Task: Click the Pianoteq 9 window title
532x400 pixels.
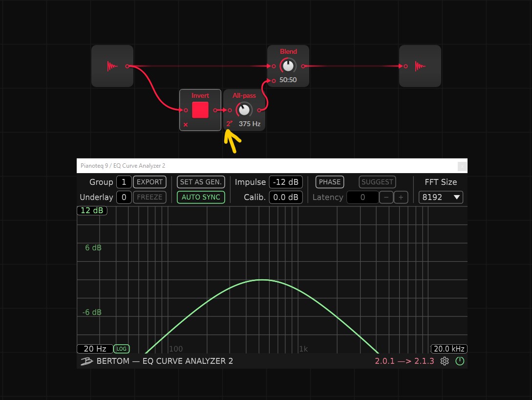Action: tap(123, 166)
